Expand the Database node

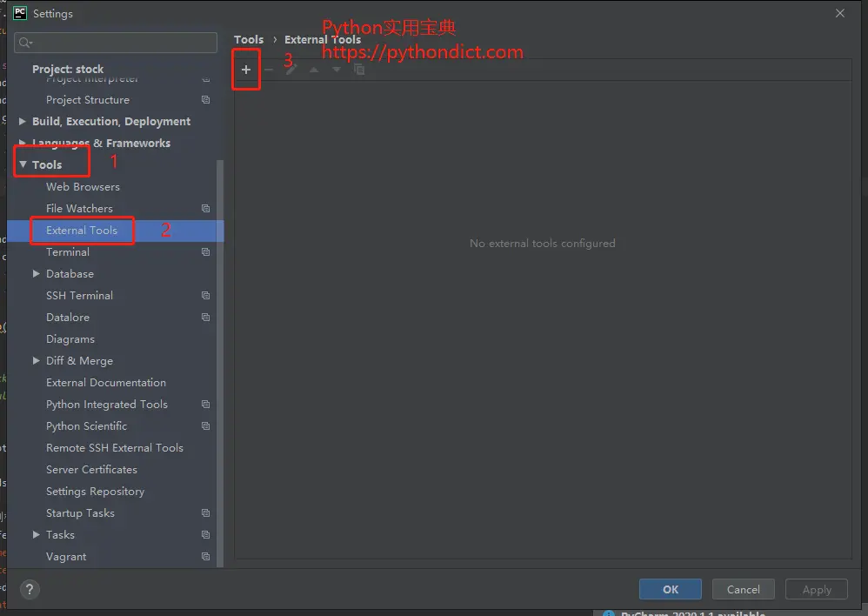(36, 274)
